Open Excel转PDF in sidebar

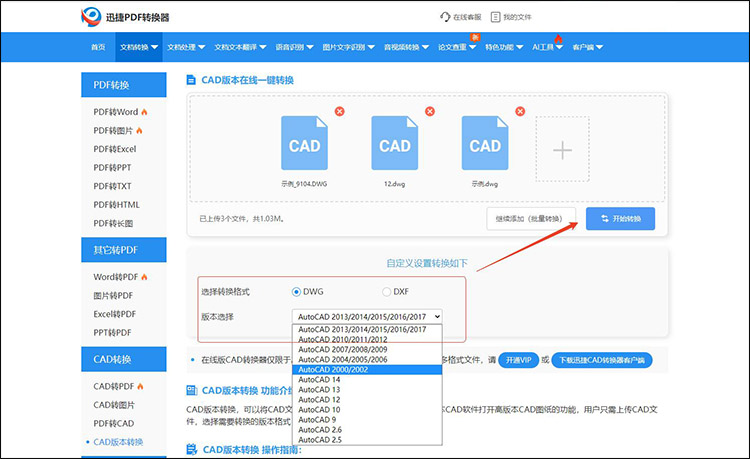click(x=115, y=314)
